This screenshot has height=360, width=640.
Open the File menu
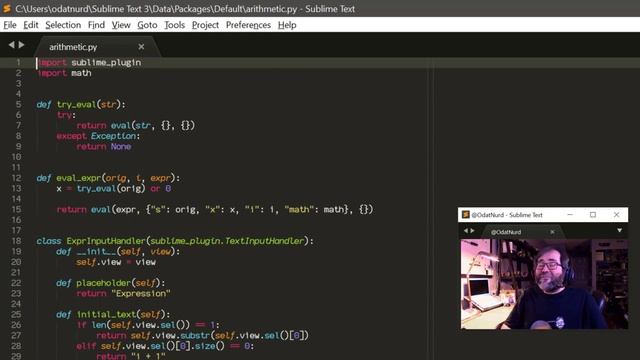[10, 25]
